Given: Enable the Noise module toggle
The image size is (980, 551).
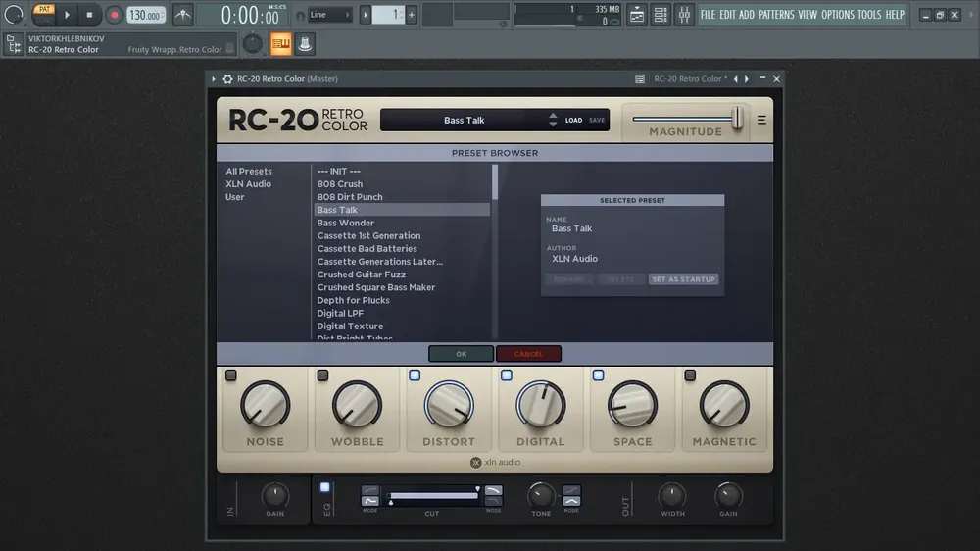Looking at the screenshot, I should [x=231, y=376].
